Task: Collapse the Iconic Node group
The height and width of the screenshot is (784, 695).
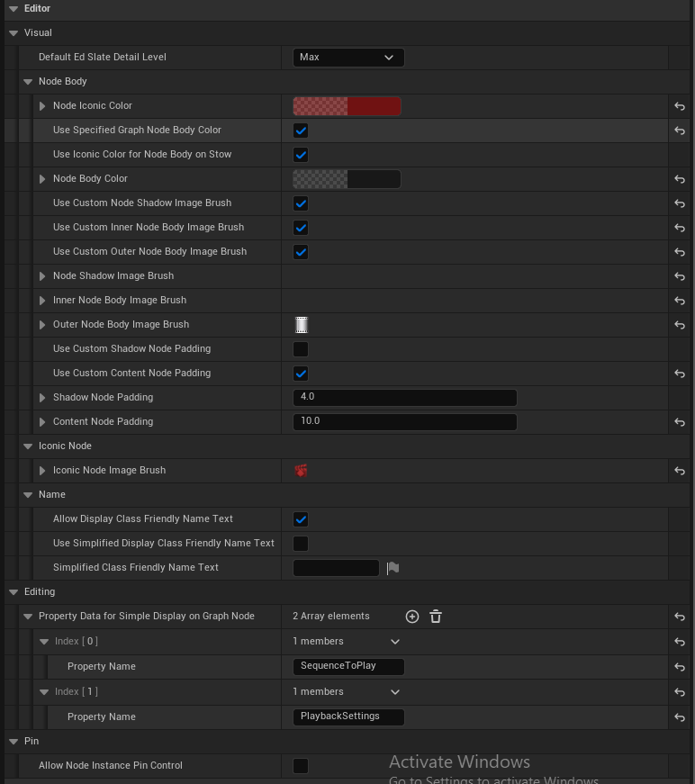Action: (x=28, y=446)
